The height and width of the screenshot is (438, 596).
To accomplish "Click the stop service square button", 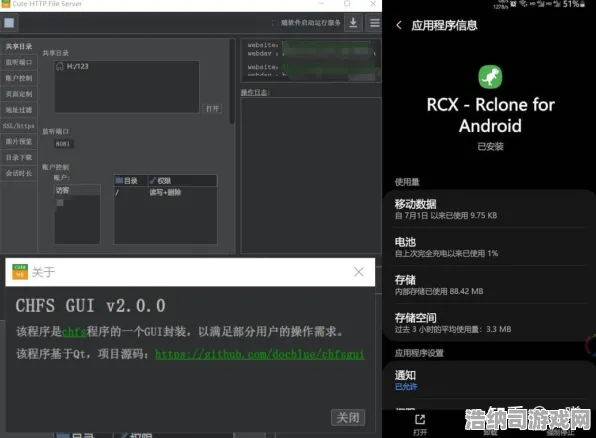I will [x=9, y=23].
